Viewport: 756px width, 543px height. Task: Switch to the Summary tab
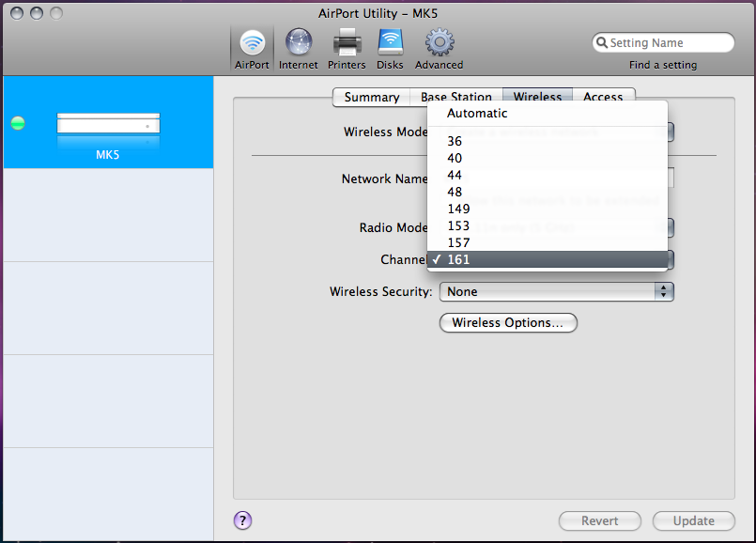click(372, 98)
